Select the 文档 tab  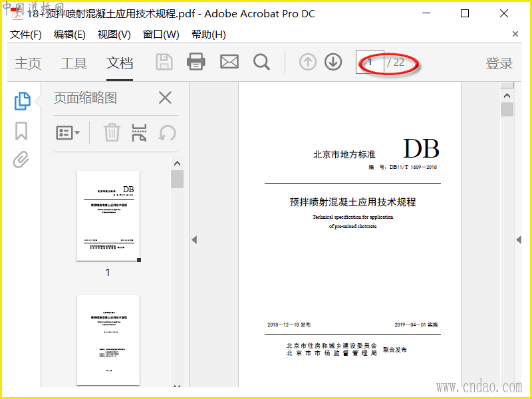pyautogui.click(x=120, y=63)
